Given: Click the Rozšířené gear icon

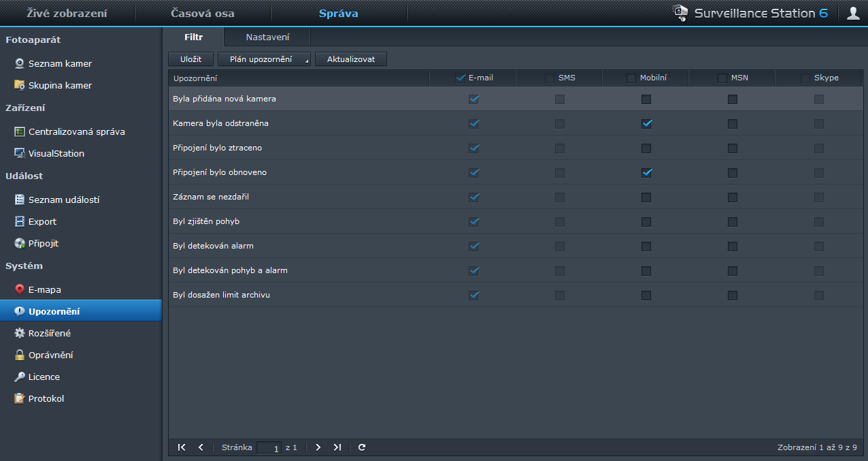Looking at the screenshot, I should click(x=20, y=333).
